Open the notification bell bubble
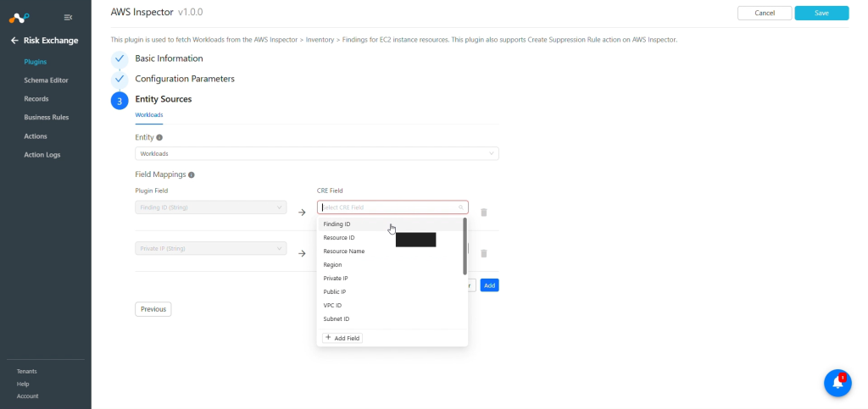Image resolution: width=868 pixels, height=409 pixels. 837,383
